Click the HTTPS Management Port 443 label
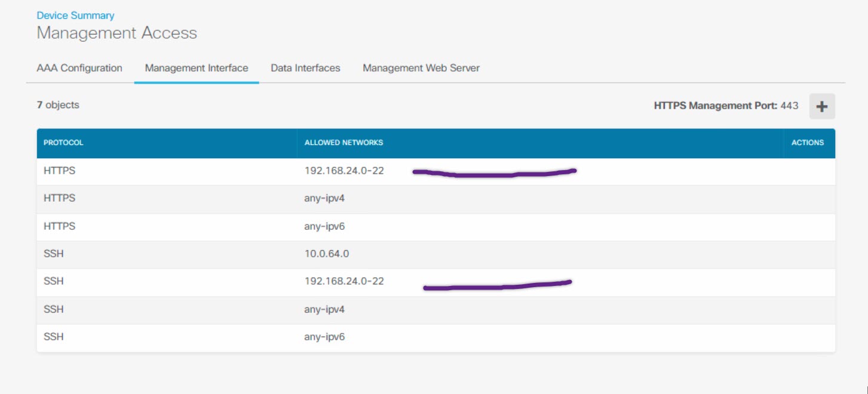The image size is (868, 394). [x=726, y=106]
